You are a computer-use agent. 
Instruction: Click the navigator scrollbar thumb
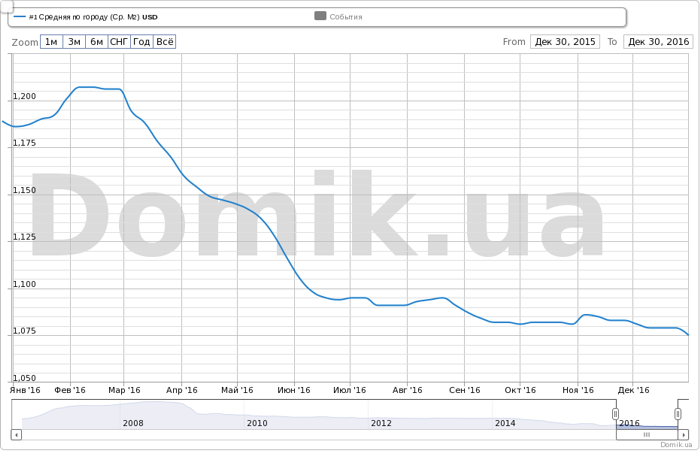pyautogui.click(x=647, y=434)
